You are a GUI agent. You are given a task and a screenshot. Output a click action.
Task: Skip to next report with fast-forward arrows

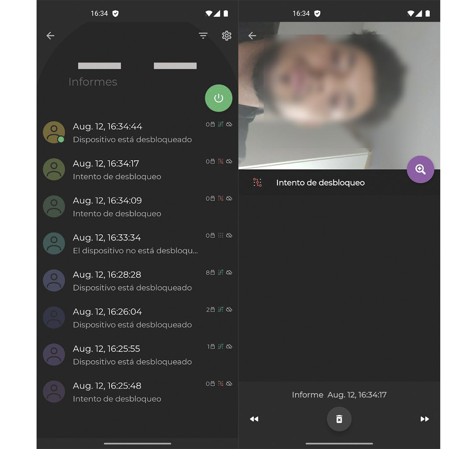tap(424, 419)
